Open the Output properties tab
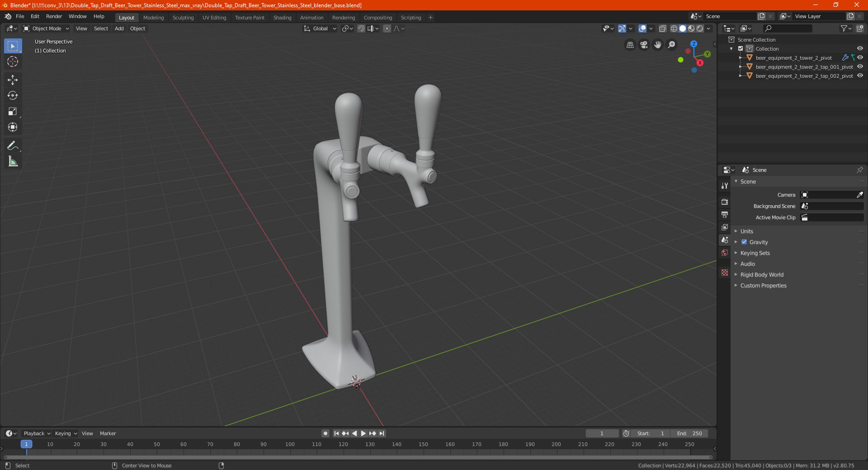Viewport: 868px width, 470px height. [725, 214]
